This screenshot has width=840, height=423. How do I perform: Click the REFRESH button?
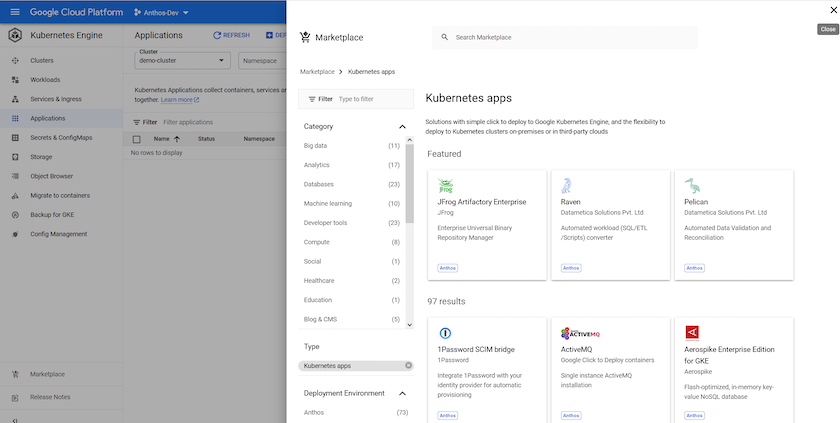pyautogui.click(x=231, y=35)
